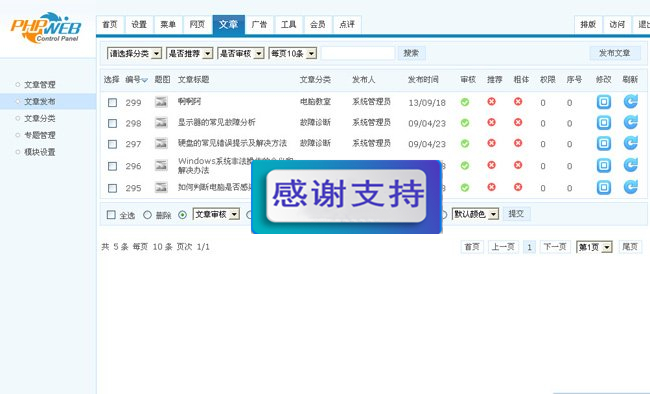Switch to the 菜单 tab

pos(168,25)
